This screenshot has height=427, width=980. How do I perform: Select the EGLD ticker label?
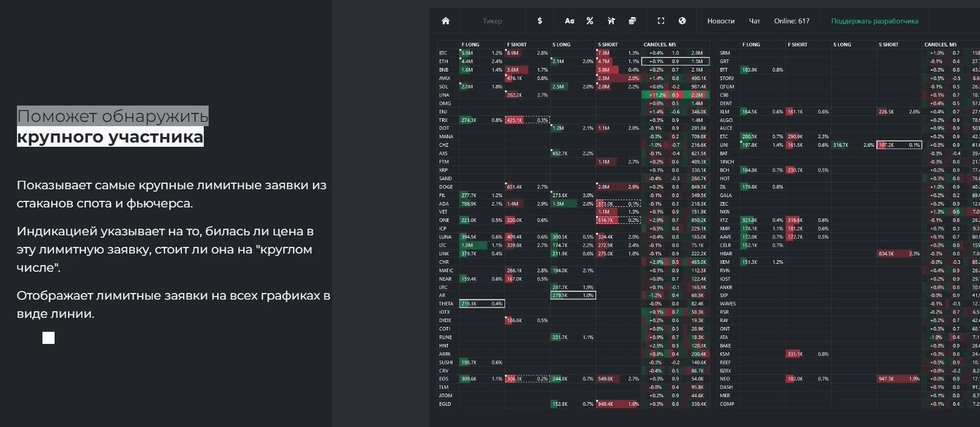pos(445,404)
